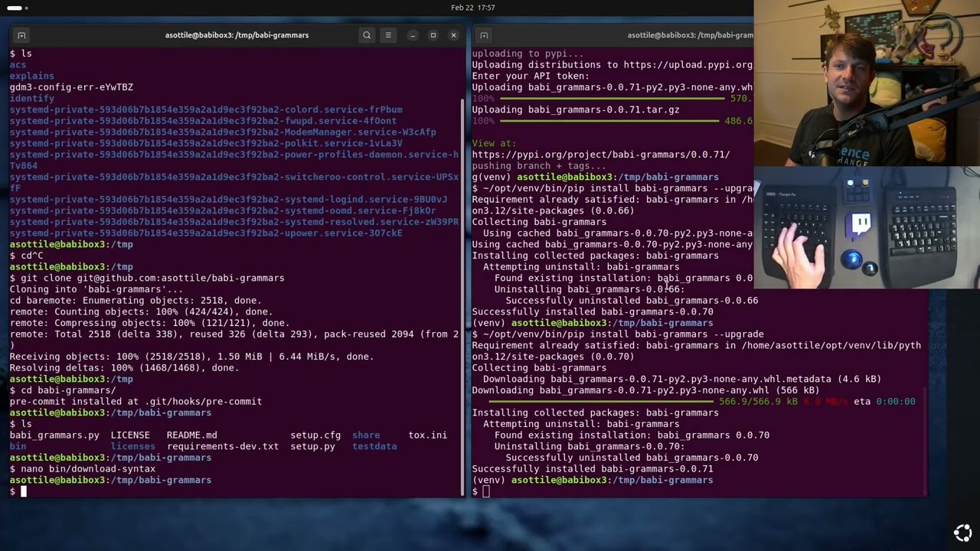Open the pypi.org babi-grammars 0.0.71 URL
This screenshot has height=551, width=980.
pos(601,155)
